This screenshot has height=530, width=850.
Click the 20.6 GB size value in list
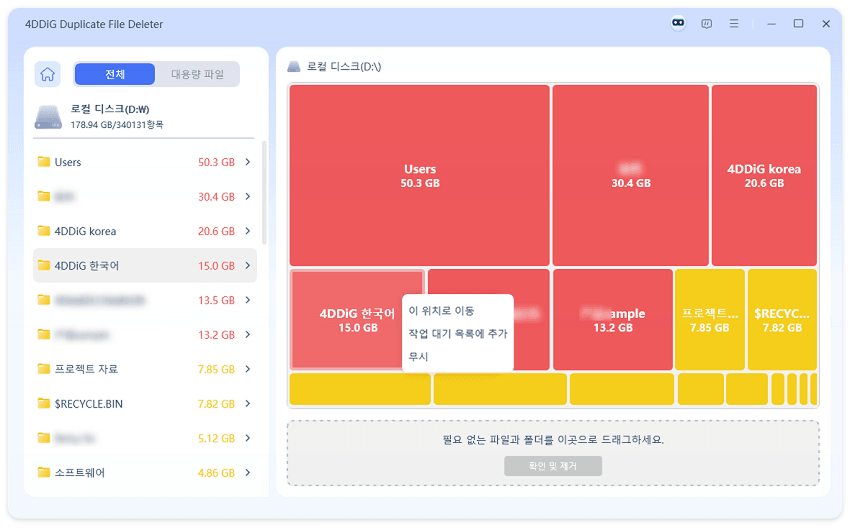tap(216, 231)
